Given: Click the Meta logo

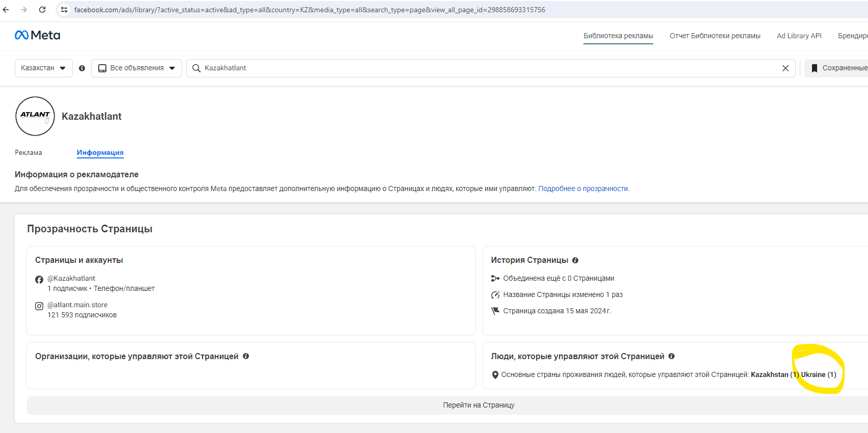Looking at the screenshot, I should [38, 35].
